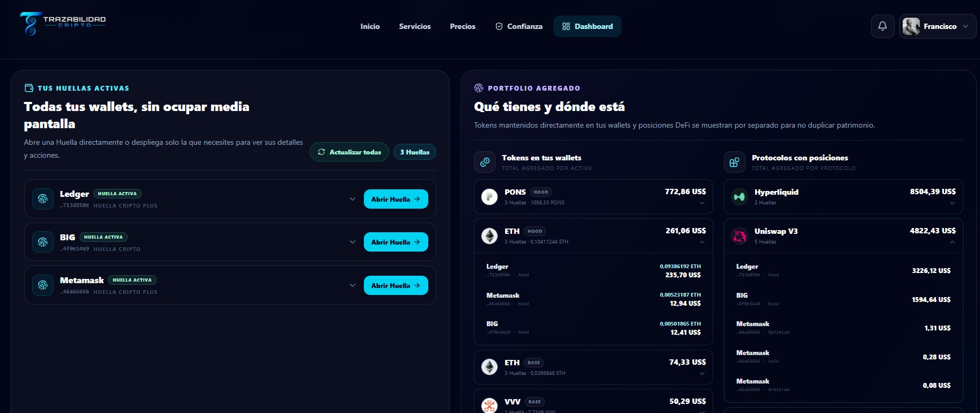Click Francisco's profile avatar
This screenshot has height=413, width=980.
click(911, 26)
